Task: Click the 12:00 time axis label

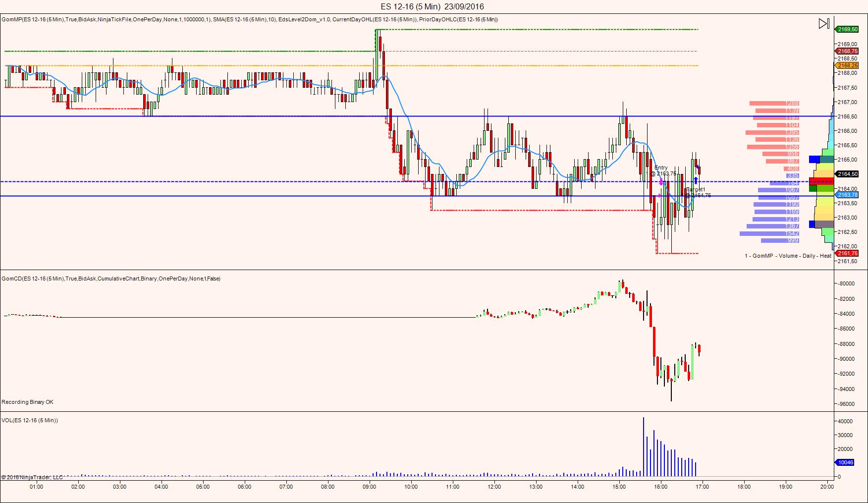Action: tap(494, 487)
